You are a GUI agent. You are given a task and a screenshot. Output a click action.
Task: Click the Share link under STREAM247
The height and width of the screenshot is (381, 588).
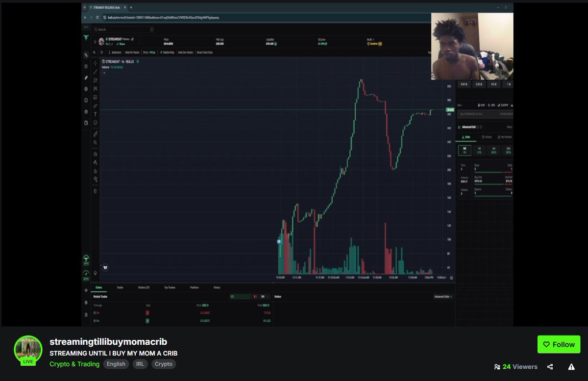click(x=120, y=44)
